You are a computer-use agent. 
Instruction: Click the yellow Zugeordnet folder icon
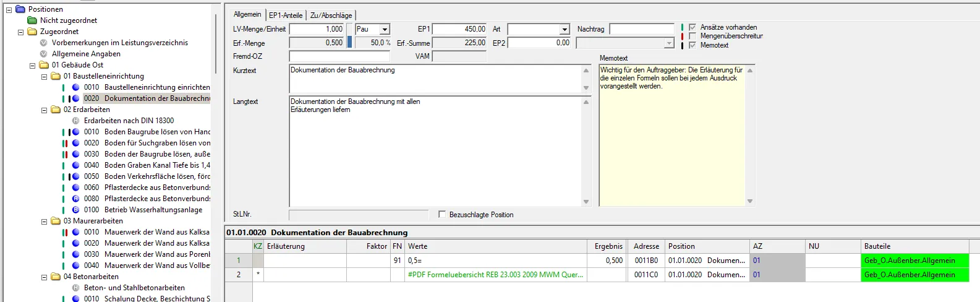coord(32,32)
